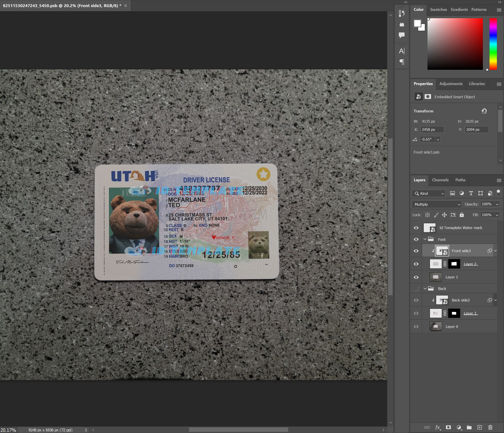Image resolution: width=504 pixels, height=433 pixels.
Task: Hide the Front side3 layer
Action: [416, 251]
